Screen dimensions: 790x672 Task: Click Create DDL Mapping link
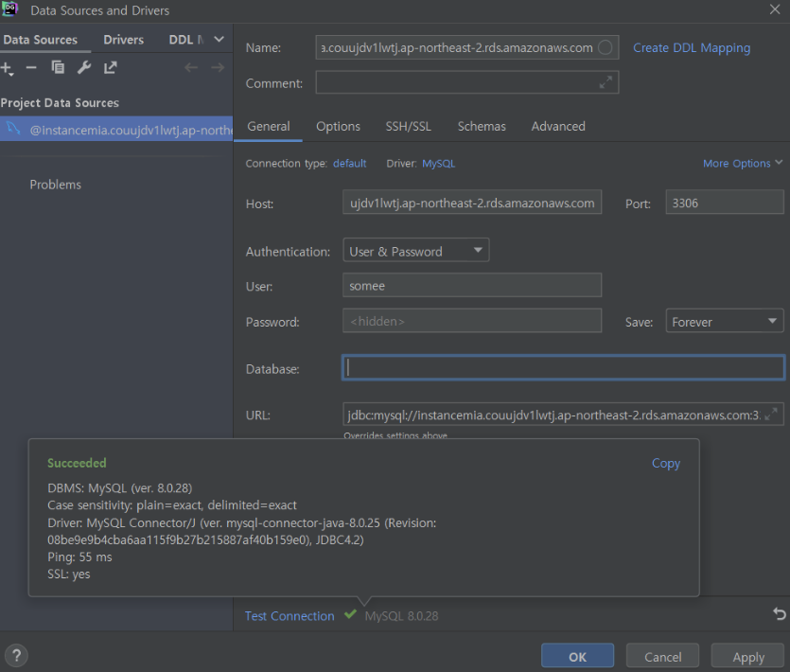coord(692,48)
